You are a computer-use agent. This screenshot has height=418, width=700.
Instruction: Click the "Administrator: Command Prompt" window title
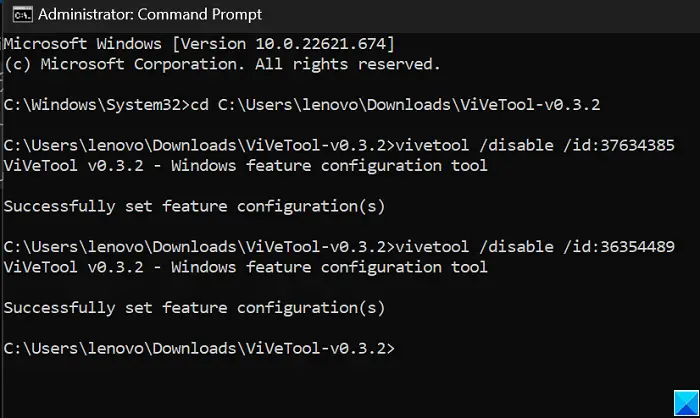[x=150, y=15]
